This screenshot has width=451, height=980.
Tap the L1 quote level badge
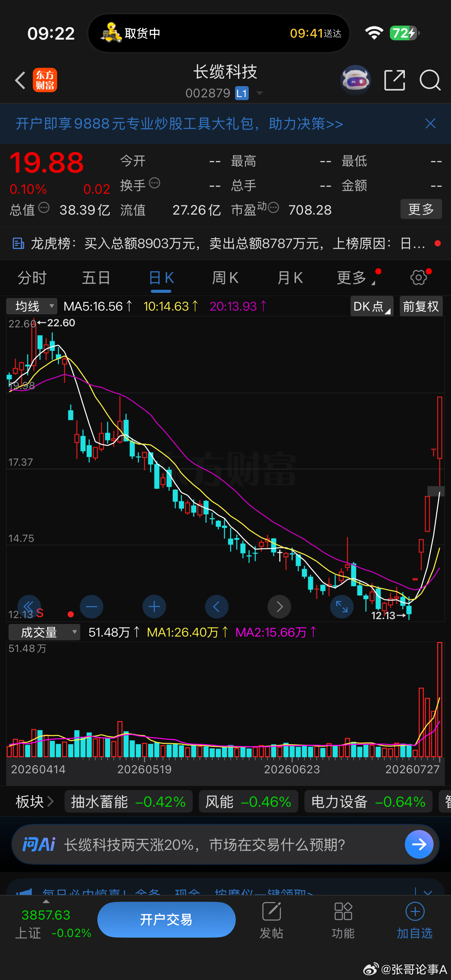pos(242,93)
